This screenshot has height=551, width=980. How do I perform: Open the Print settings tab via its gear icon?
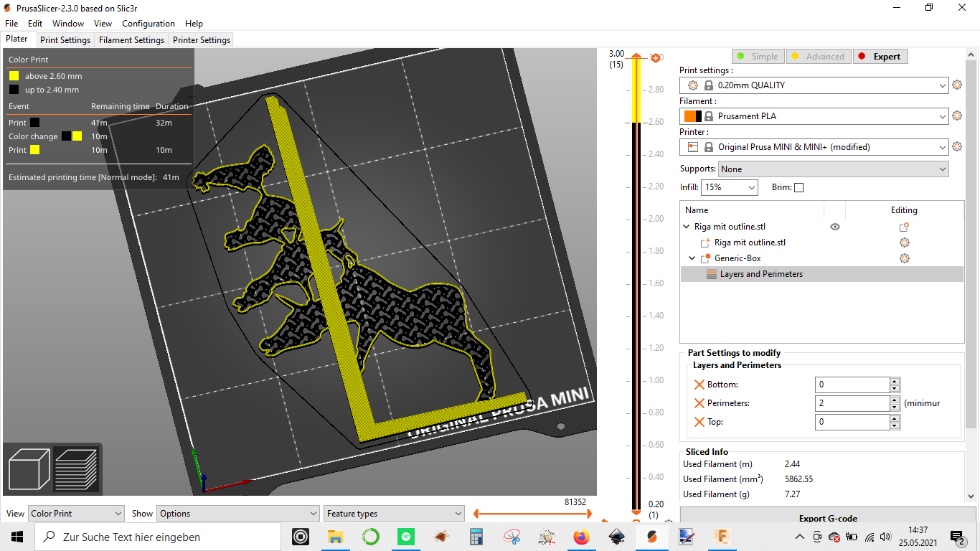click(956, 85)
